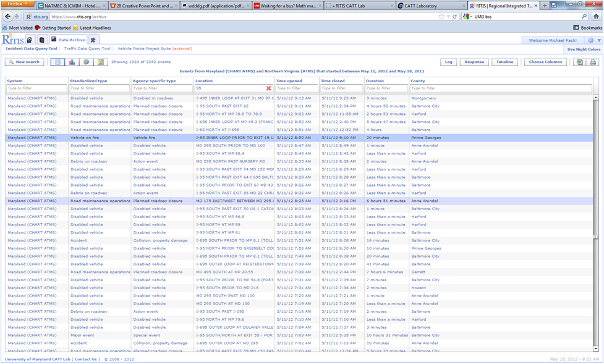Click the Log button
This screenshot has height=364, width=604.
click(448, 62)
